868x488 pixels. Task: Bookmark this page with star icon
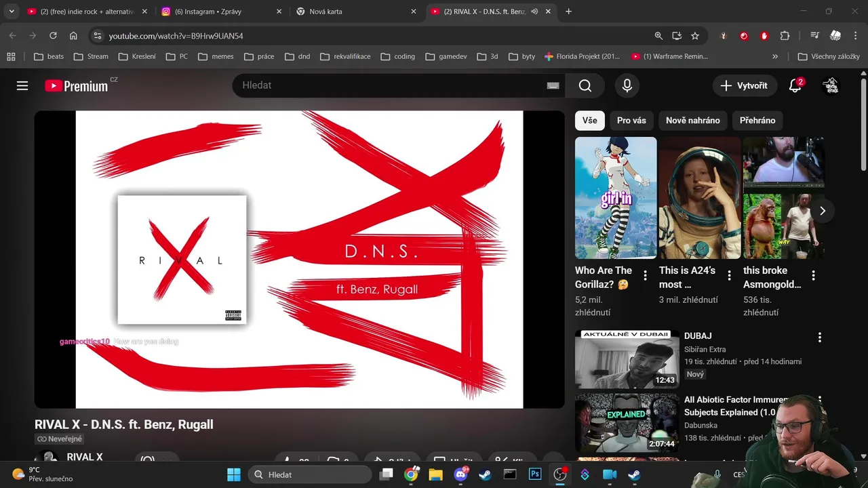point(695,36)
